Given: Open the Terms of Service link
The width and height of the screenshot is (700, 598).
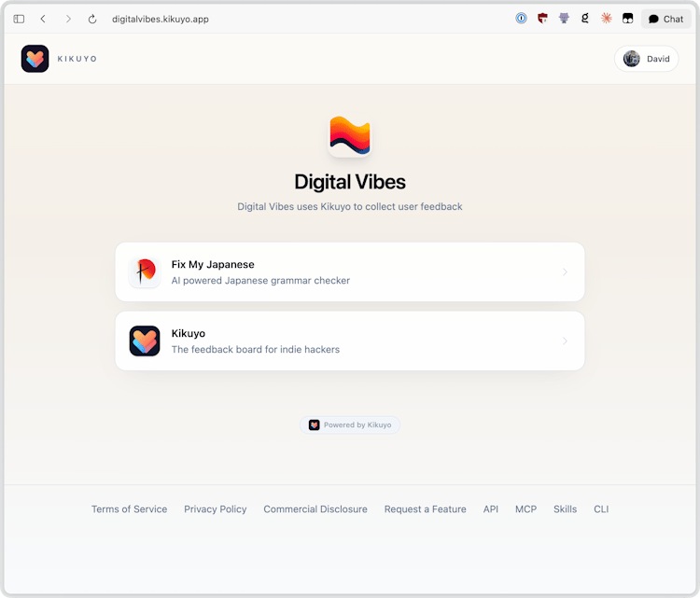Looking at the screenshot, I should click(x=129, y=509).
